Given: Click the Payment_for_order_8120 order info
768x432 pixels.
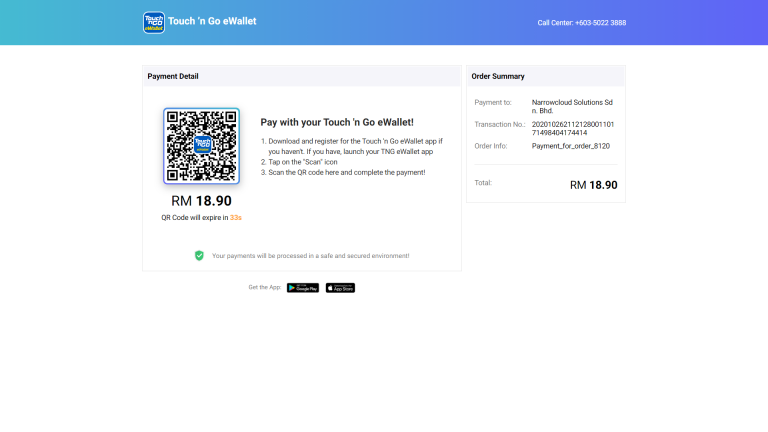Looking at the screenshot, I should tap(571, 146).
